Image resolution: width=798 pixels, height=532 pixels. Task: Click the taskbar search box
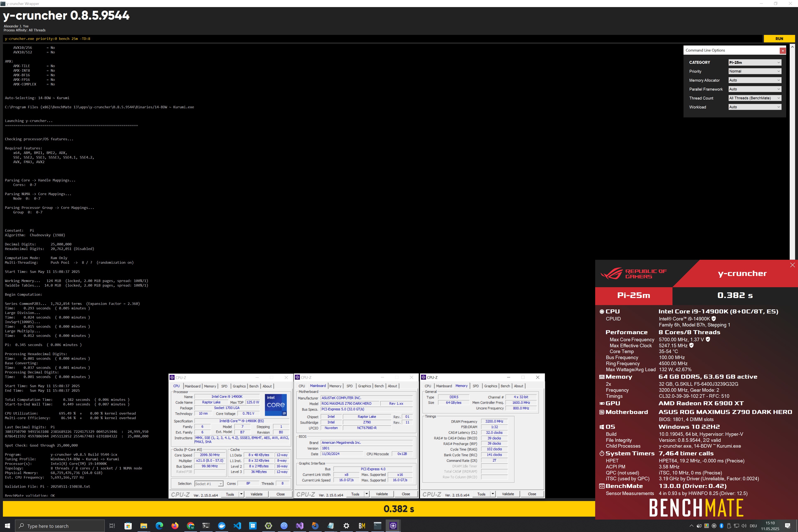pyautogui.click(x=60, y=526)
